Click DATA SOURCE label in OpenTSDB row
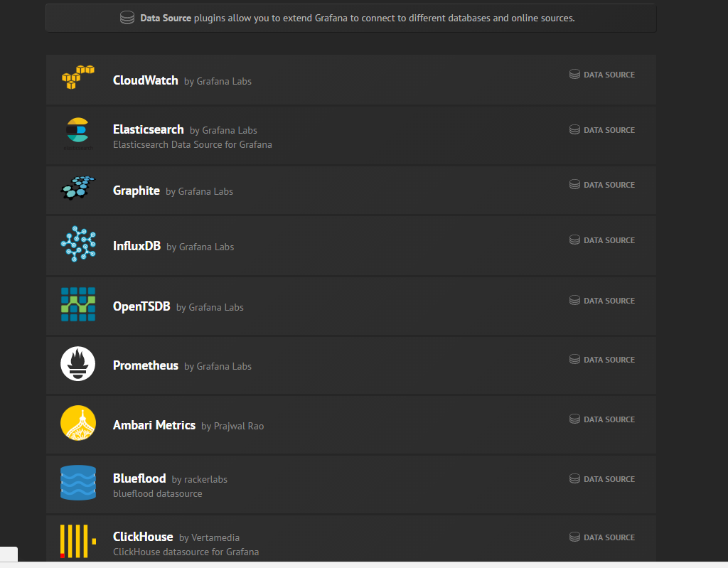 [x=609, y=301]
